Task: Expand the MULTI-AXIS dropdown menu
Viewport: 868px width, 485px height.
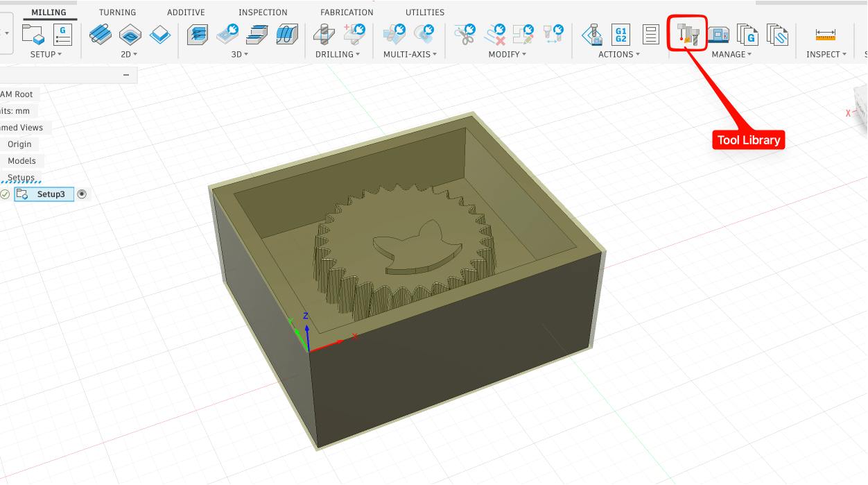Action: tap(410, 54)
